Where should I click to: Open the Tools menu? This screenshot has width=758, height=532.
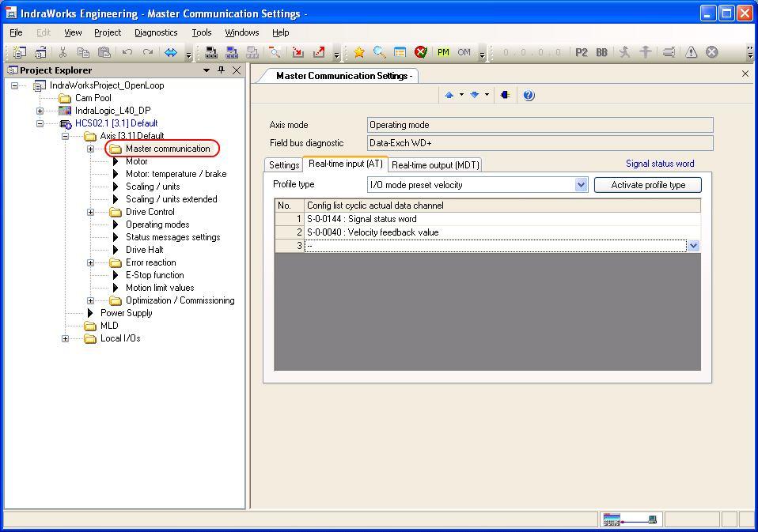click(201, 32)
